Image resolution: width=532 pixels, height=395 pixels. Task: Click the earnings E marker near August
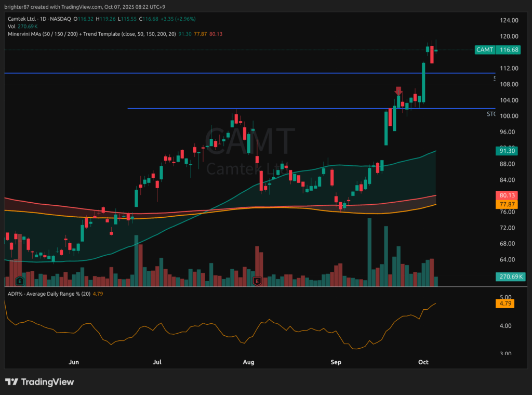tap(256, 281)
